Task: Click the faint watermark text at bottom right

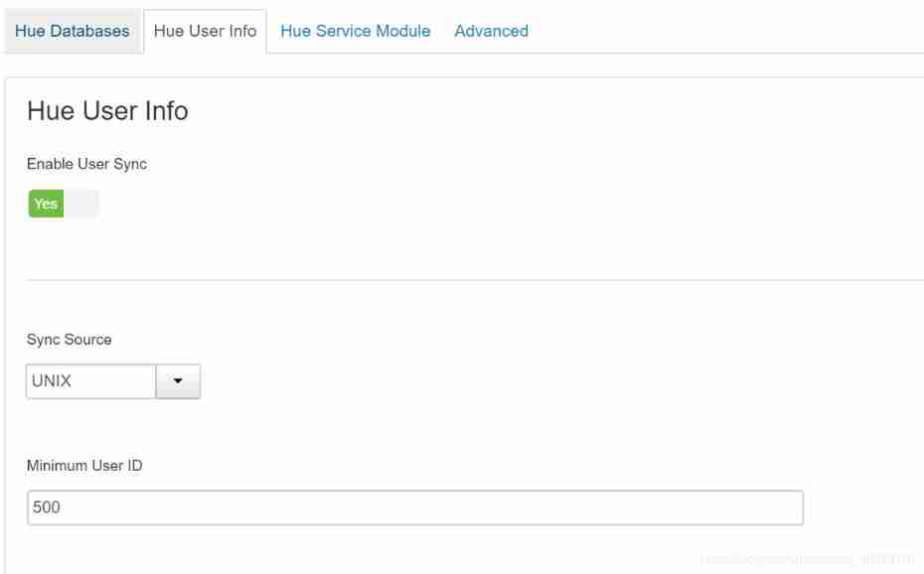Action: 807,560
